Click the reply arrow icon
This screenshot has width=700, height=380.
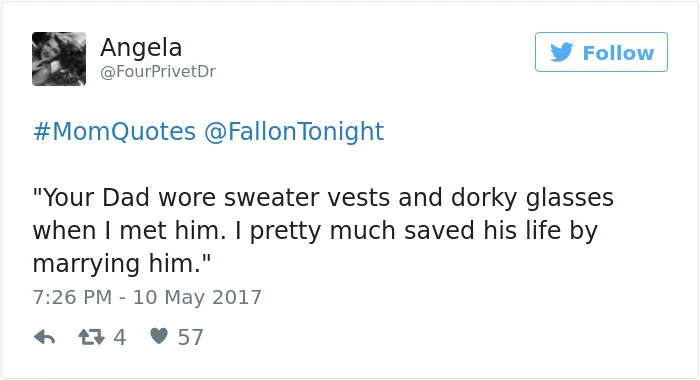pos(44,337)
